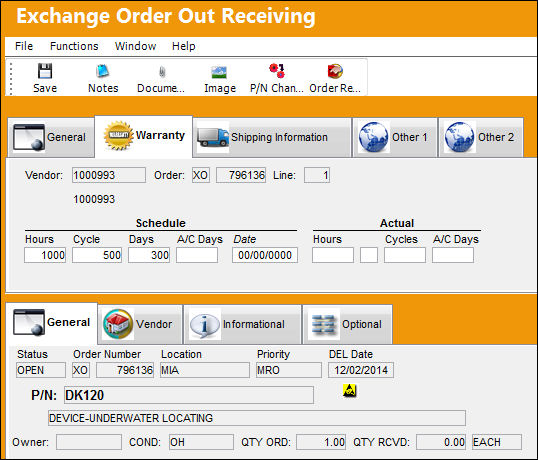
Task: Click the Schedule Cycle field showing 500
Action: [97, 255]
